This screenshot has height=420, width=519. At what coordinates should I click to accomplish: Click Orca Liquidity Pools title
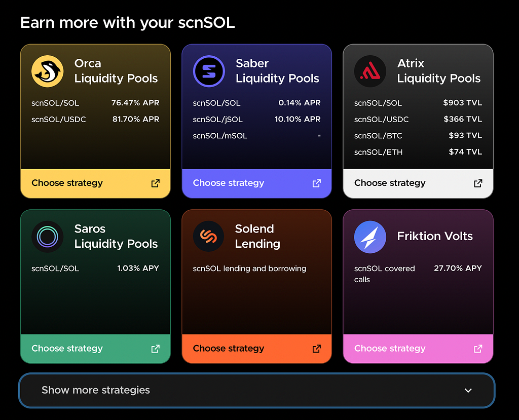click(116, 71)
